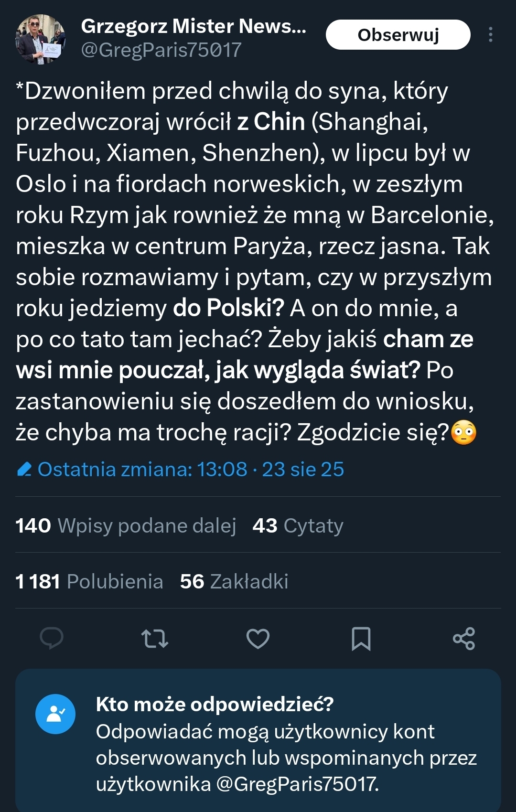Tap the flushed face emoji in post
Screen dimensions: 516x812
(464, 433)
